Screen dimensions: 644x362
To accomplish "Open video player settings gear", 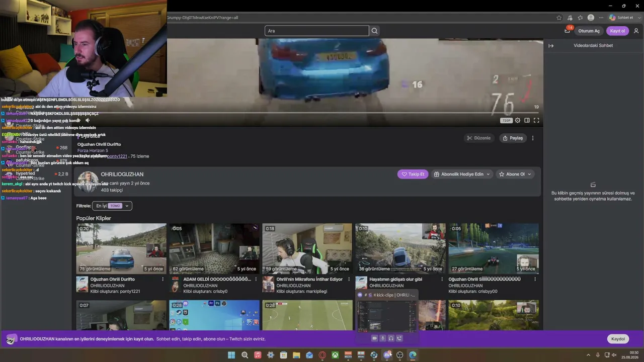I will tap(517, 121).
